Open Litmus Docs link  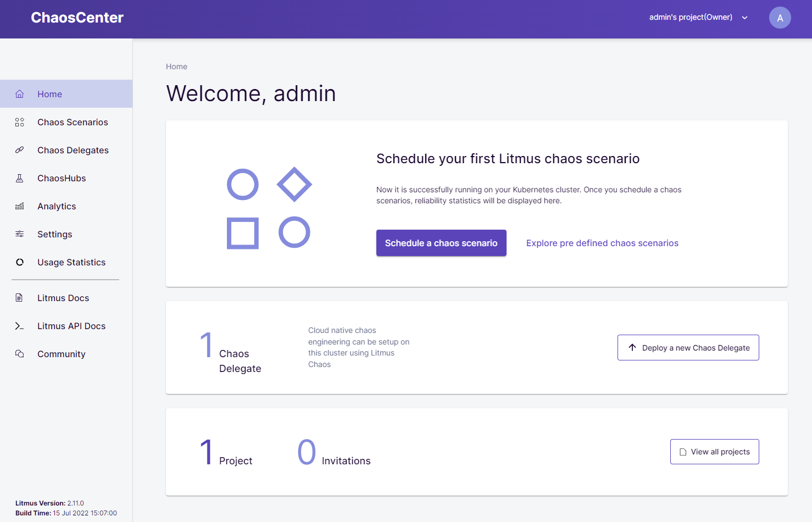(66, 298)
